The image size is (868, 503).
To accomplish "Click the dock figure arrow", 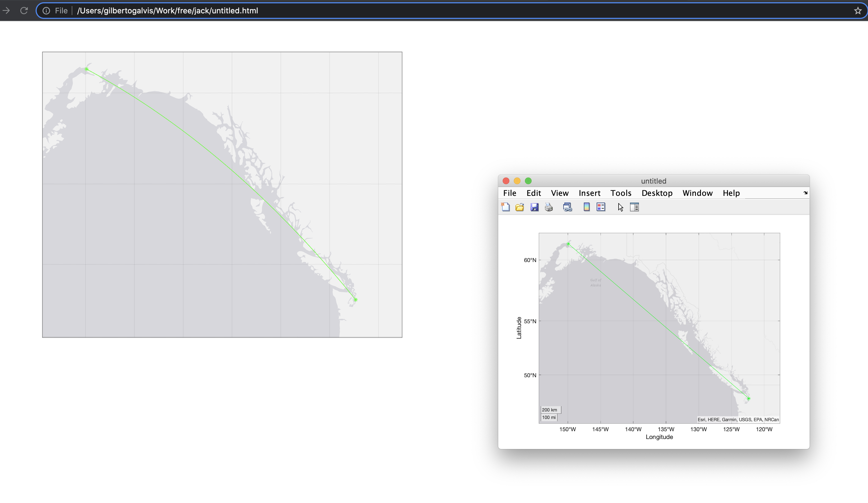I will (x=805, y=193).
